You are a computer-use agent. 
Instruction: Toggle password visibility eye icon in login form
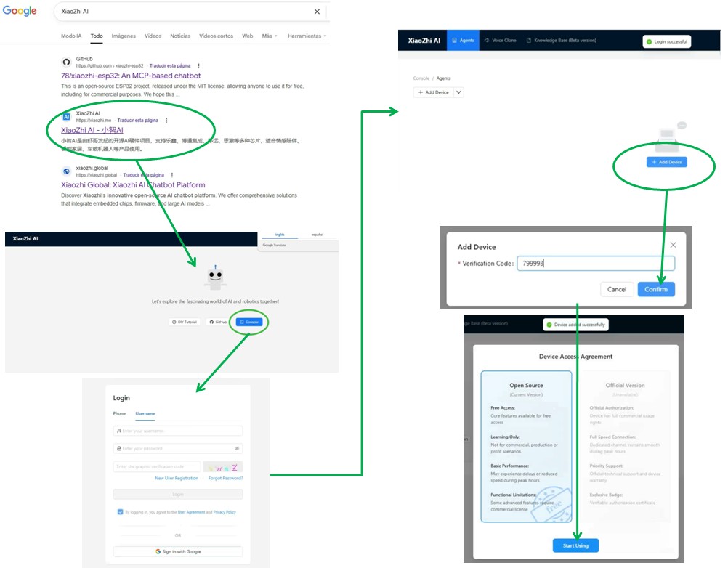tap(237, 449)
